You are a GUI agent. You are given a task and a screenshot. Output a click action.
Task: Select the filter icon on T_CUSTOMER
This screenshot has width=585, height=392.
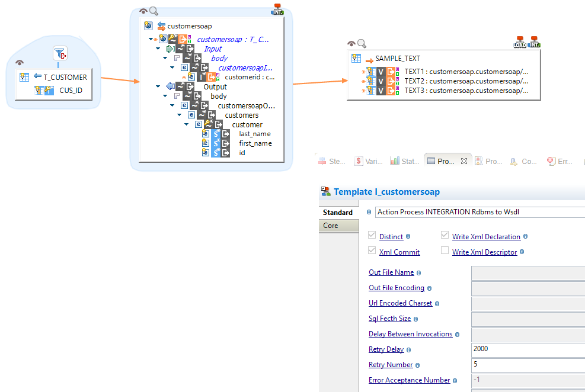coord(60,53)
